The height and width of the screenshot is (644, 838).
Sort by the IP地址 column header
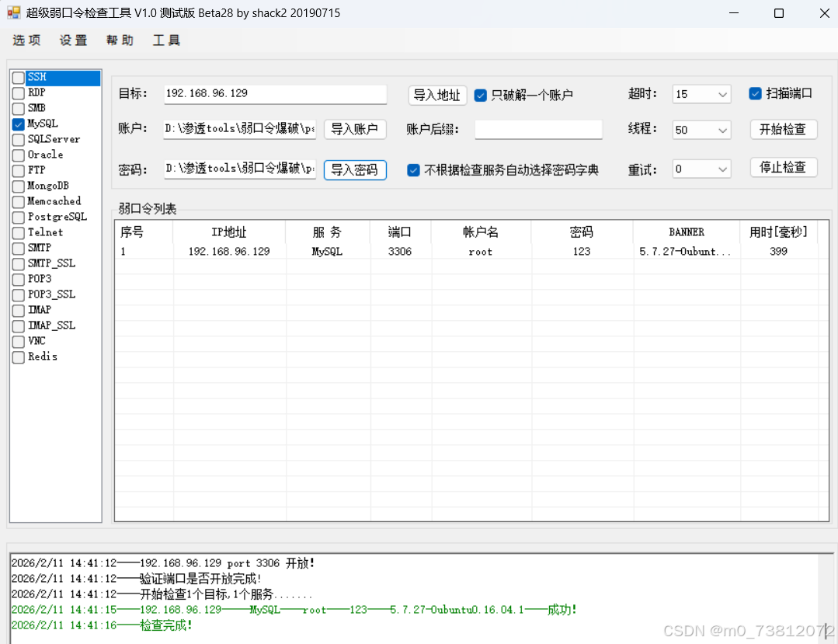coord(229,232)
